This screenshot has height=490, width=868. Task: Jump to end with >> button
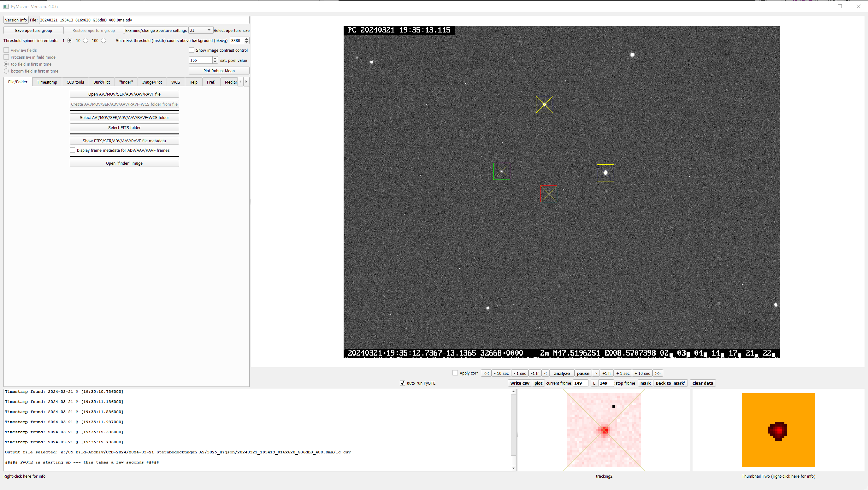tap(658, 373)
